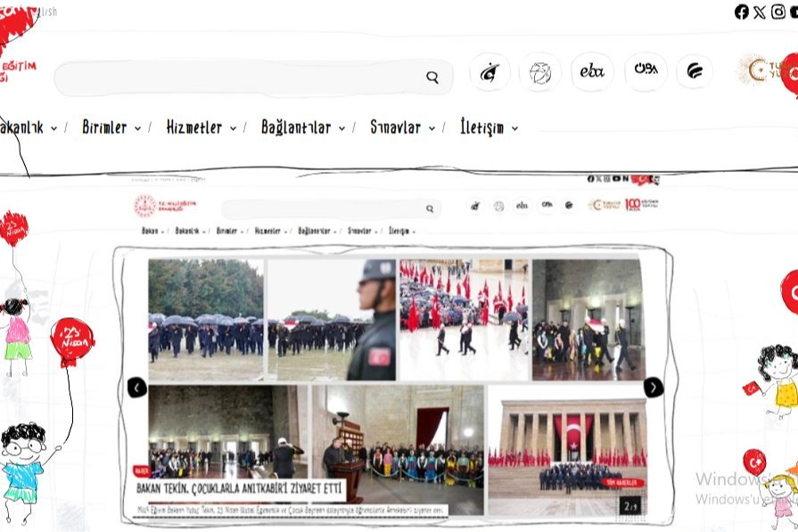
Task: Open the large İletişim menu
Action: pyautogui.click(x=489, y=127)
